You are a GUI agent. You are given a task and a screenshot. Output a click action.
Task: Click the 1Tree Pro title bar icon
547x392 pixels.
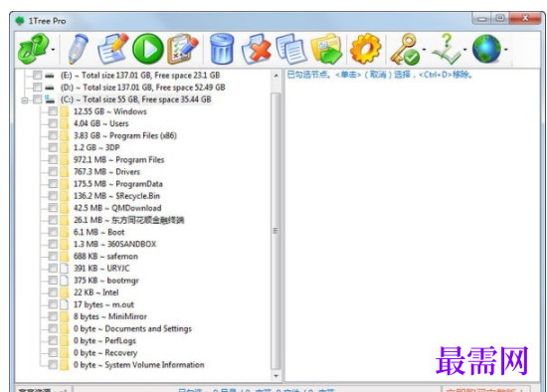(20, 21)
